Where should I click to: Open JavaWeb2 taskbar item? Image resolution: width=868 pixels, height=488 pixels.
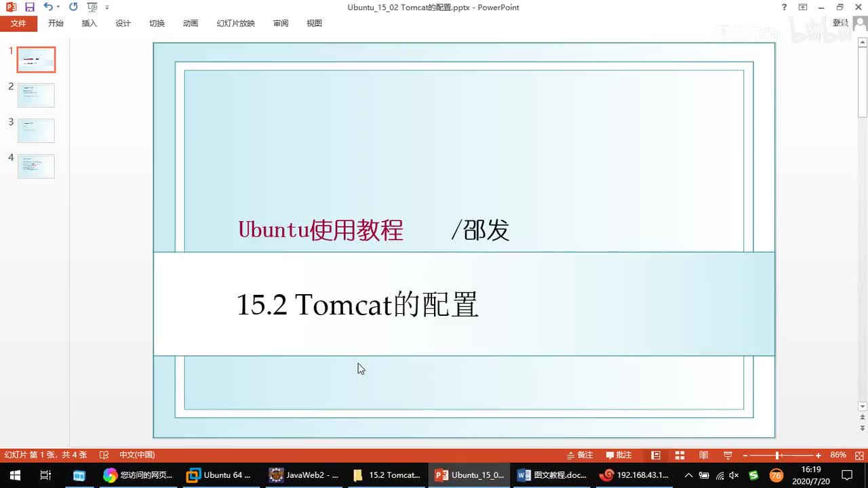(304, 475)
